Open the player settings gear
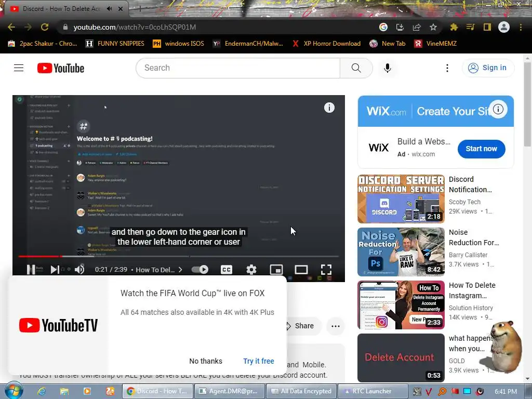 coord(251,270)
